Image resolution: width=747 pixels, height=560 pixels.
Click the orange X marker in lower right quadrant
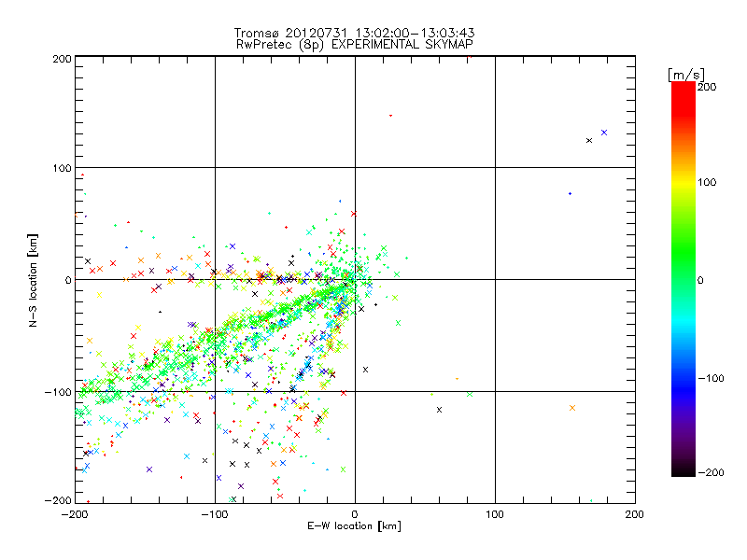(x=572, y=408)
